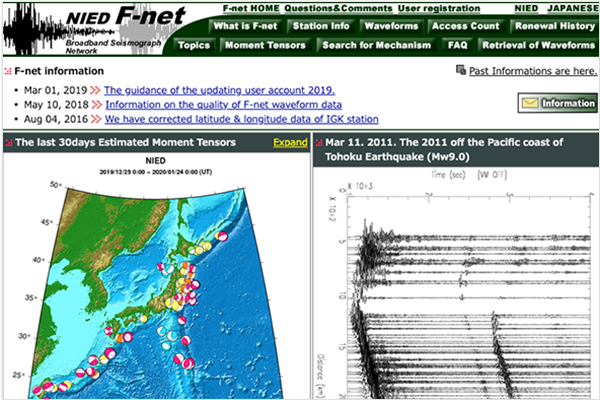Select Search for Mechanism
This screenshot has width=600, height=400.
376,45
